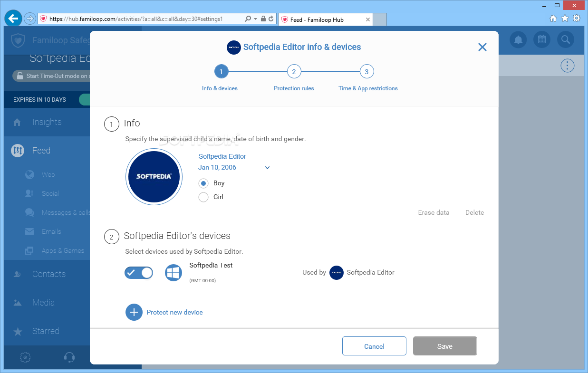Screen dimensions: 588x373
Task: Click the Softpedia Test device name
Action: coord(211,265)
